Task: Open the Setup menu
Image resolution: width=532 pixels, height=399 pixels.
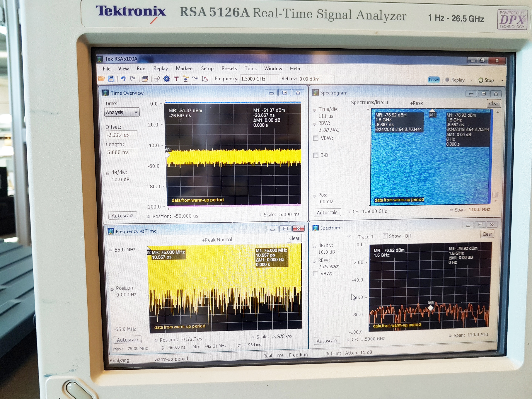Action: click(207, 68)
